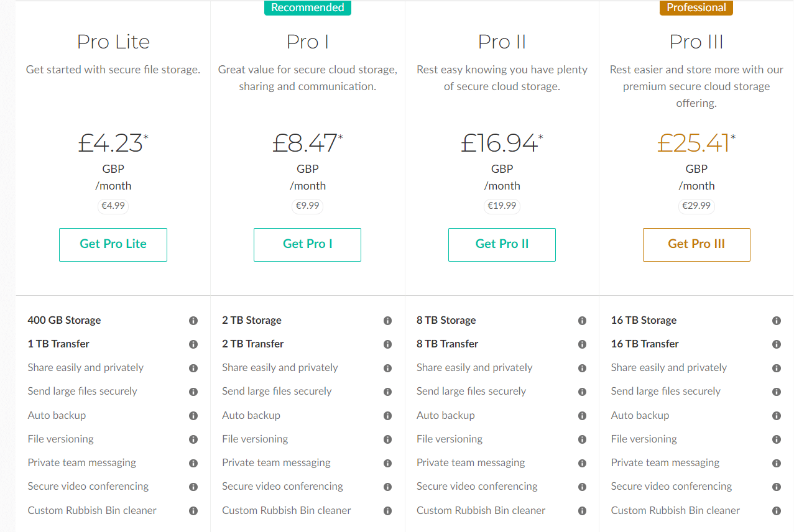Open Pro I Share easily and privately info
This screenshot has width=794, height=532.
(388, 368)
